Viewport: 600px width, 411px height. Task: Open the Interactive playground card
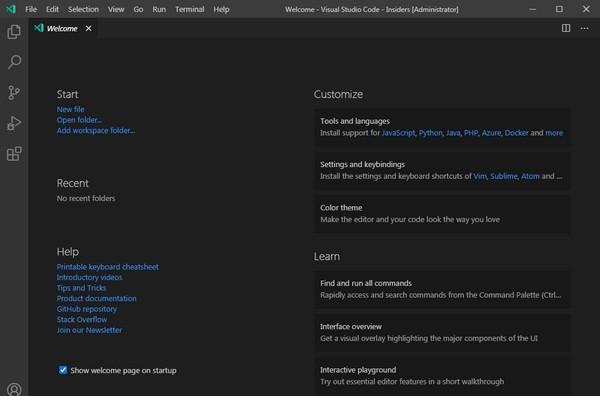pyautogui.click(x=442, y=376)
